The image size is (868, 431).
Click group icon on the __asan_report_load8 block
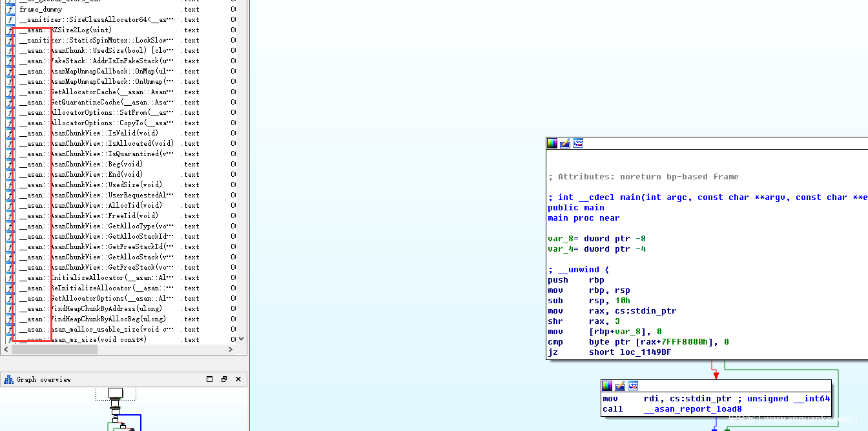[x=633, y=386]
